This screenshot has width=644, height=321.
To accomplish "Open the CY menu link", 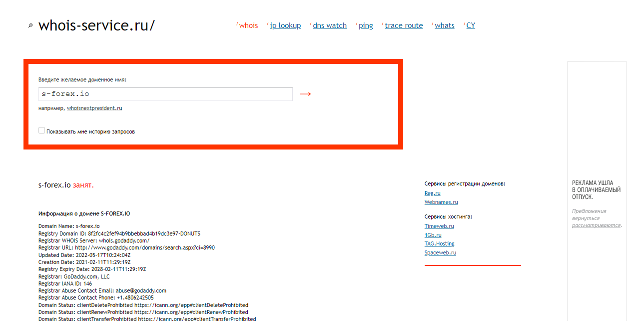I will click(471, 25).
